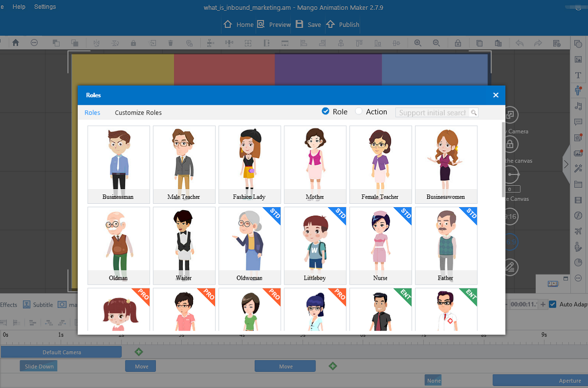This screenshot has height=388, width=588.
Task: Switch to the Roles tab
Action: click(92, 113)
